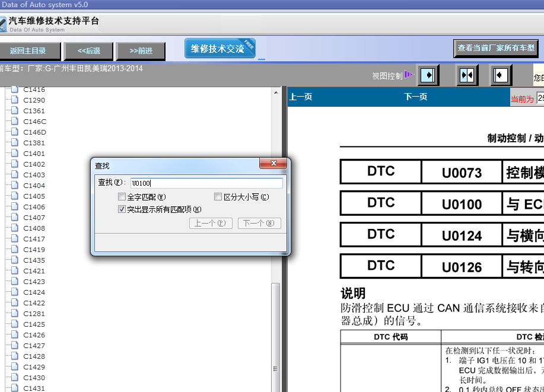Click 查看当前厂家所有车型 button
This screenshot has width=544, height=392.
(496, 48)
